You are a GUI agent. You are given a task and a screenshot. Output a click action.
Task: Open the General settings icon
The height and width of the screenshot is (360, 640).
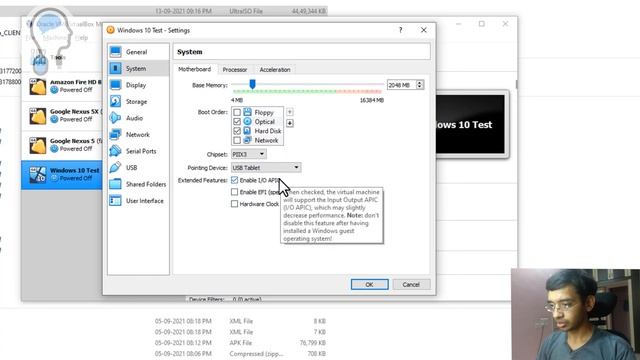click(116, 52)
